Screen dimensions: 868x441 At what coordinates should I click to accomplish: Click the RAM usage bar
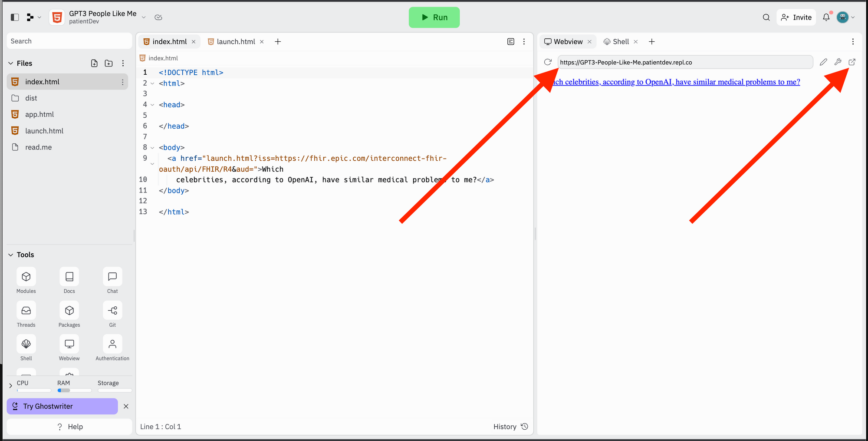tap(74, 391)
